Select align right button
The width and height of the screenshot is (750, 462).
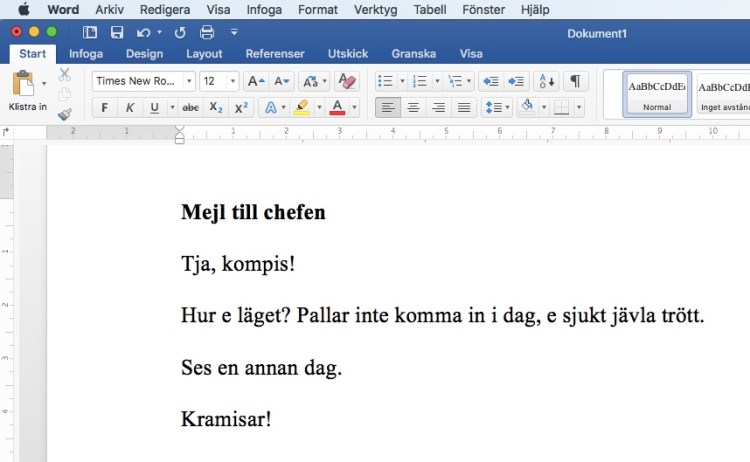pyautogui.click(x=439, y=108)
